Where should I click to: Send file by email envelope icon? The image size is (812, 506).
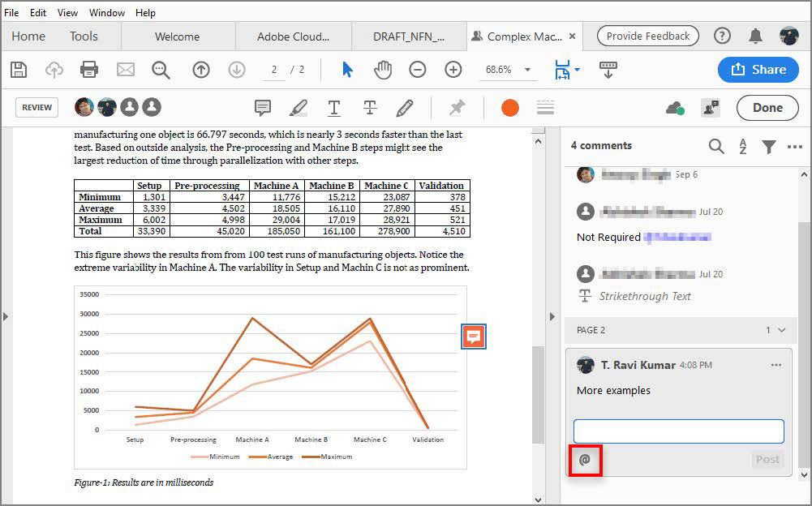pyautogui.click(x=125, y=70)
